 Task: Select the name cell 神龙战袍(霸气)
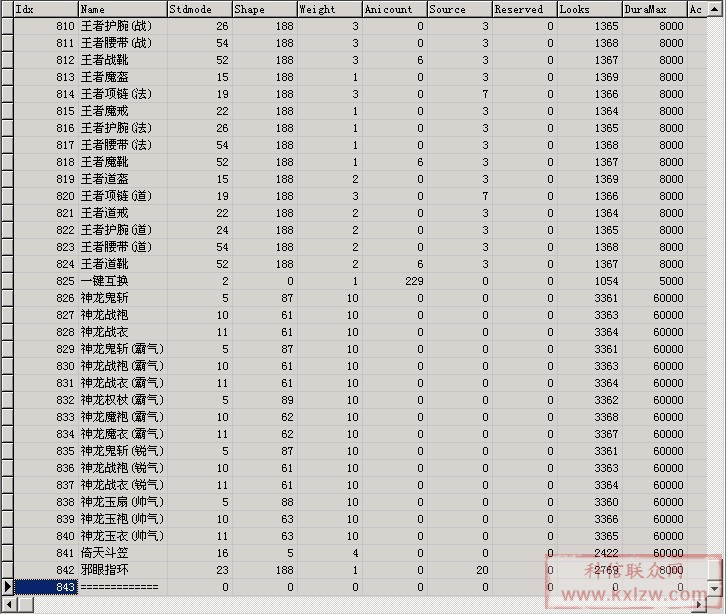(122, 366)
